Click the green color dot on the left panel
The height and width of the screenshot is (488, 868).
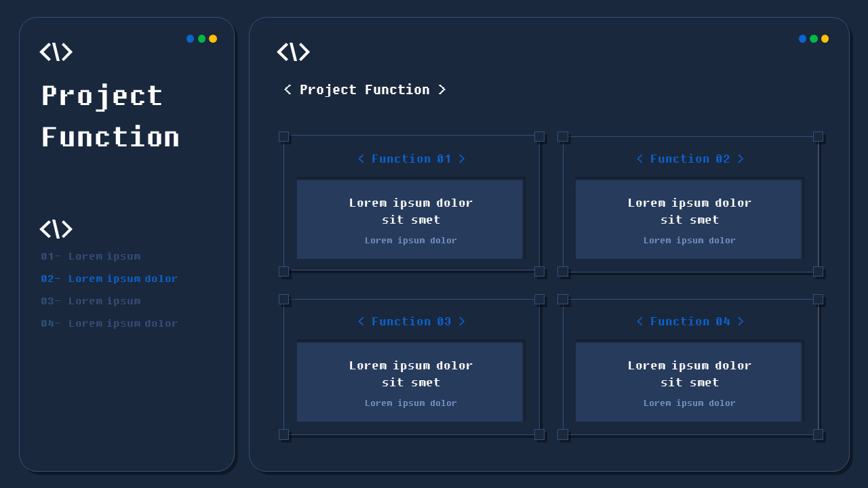pyautogui.click(x=201, y=39)
